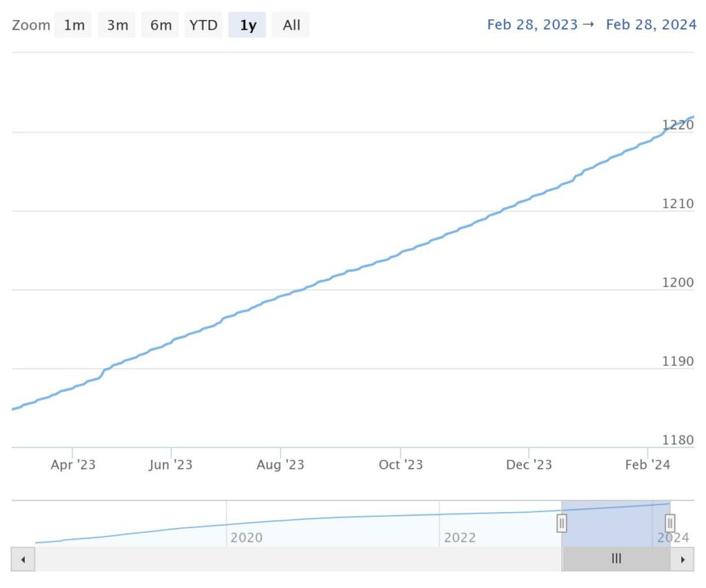Select the 1m zoom range
This screenshot has height=588, width=706.
pyautogui.click(x=73, y=25)
